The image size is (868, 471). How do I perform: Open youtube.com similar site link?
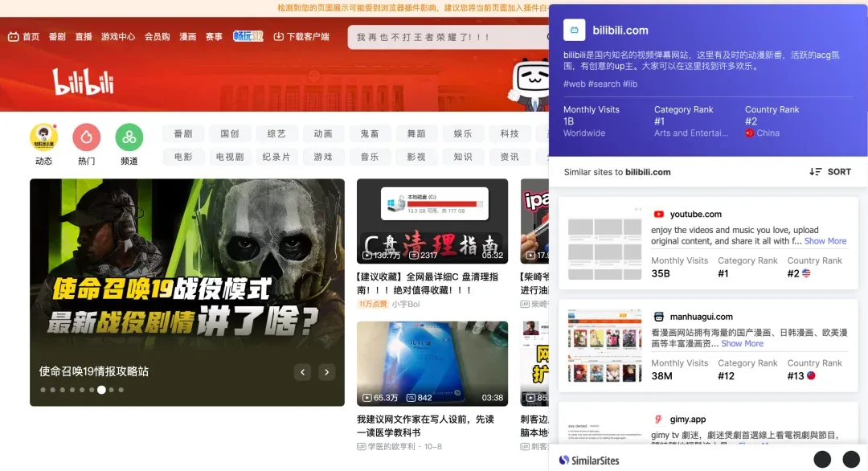pos(695,214)
